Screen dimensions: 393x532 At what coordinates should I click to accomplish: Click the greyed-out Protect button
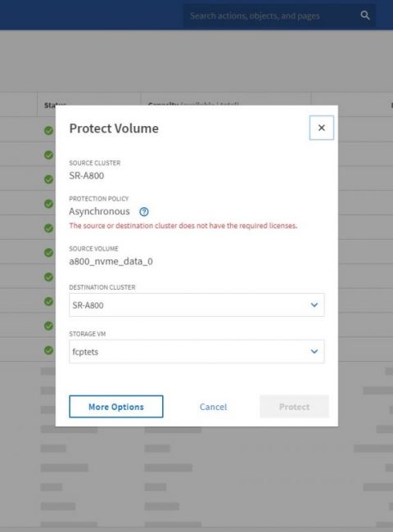tap(294, 407)
